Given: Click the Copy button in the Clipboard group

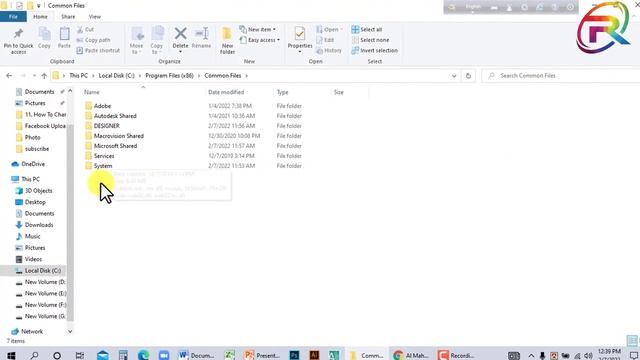Looking at the screenshot, I should coord(44,38).
